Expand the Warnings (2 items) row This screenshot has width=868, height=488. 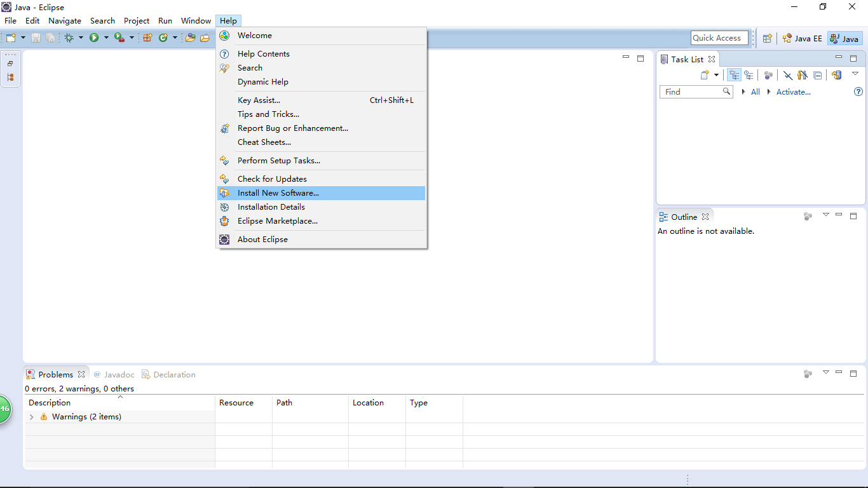point(32,417)
